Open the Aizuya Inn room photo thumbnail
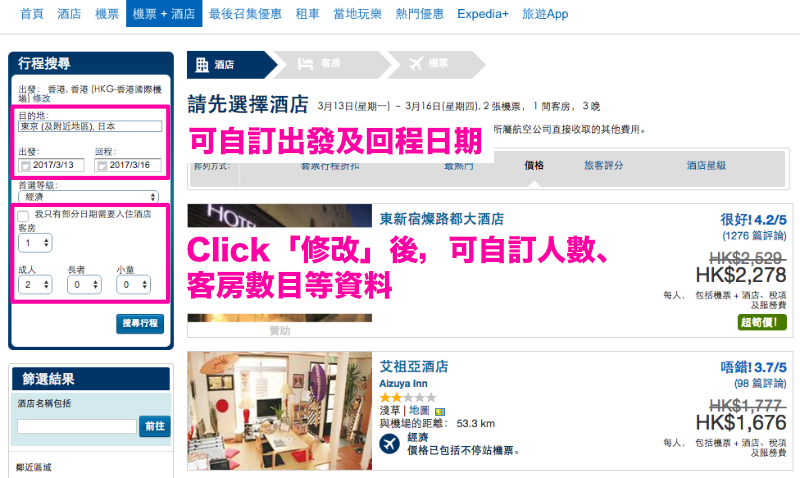 (x=280, y=411)
